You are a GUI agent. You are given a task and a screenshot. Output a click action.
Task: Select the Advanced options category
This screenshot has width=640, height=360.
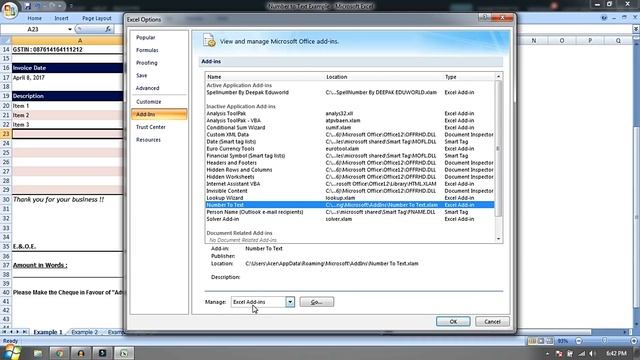point(159,88)
